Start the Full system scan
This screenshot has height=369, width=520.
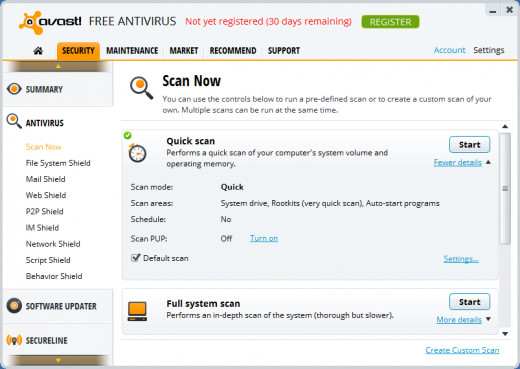(469, 302)
